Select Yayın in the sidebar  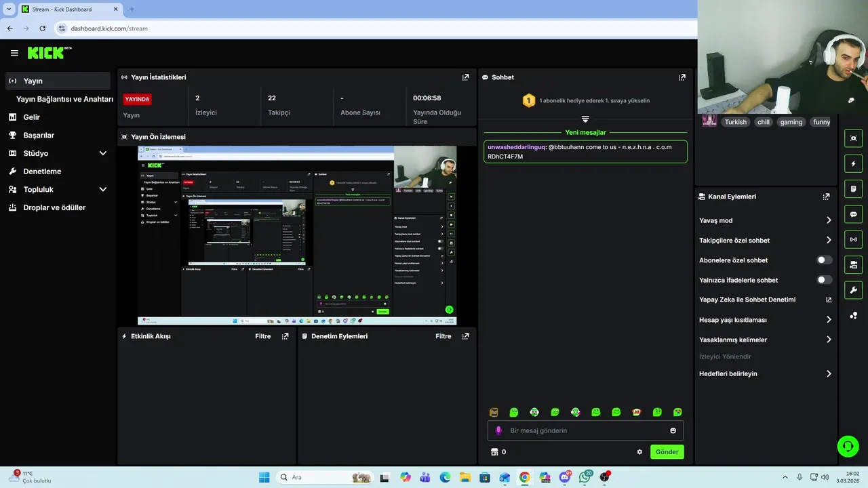(x=58, y=81)
